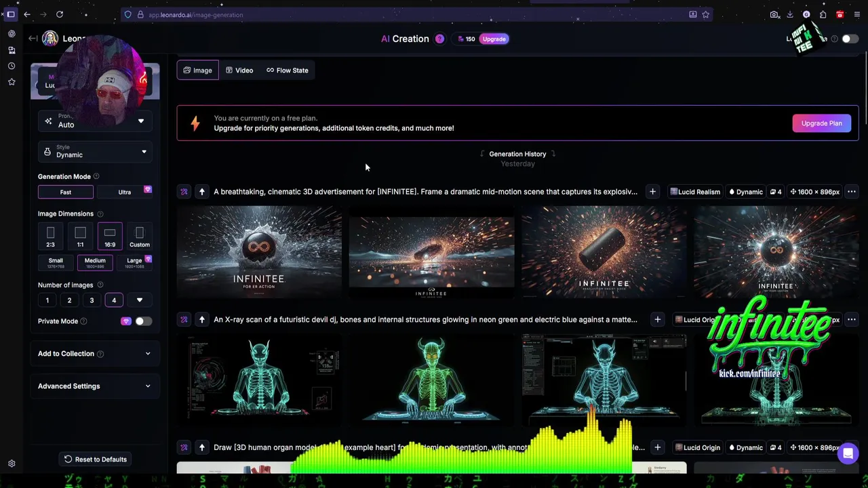Viewport: 868px width, 488px height.
Task: Bookmark the page with the star icon
Action: pyautogui.click(x=706, y=14)
